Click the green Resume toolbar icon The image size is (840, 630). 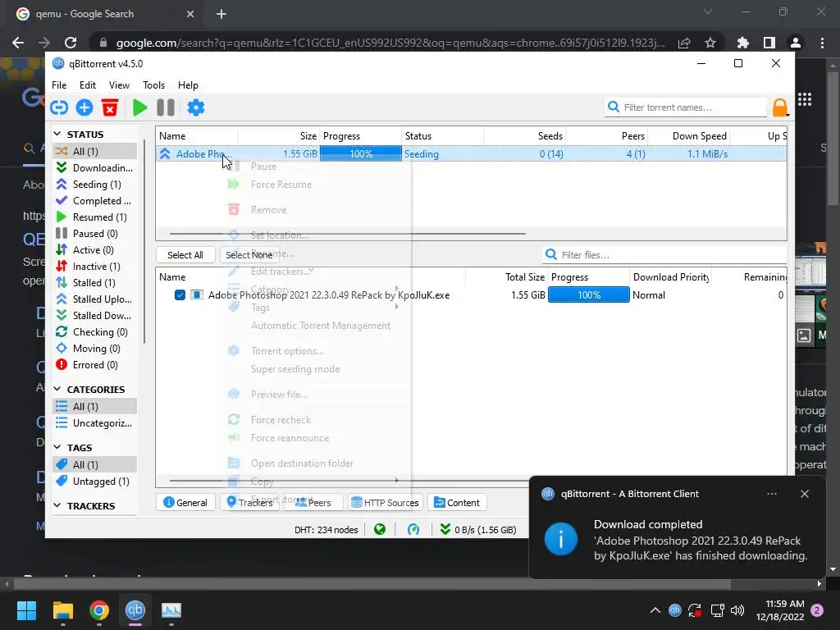[139, 107]
